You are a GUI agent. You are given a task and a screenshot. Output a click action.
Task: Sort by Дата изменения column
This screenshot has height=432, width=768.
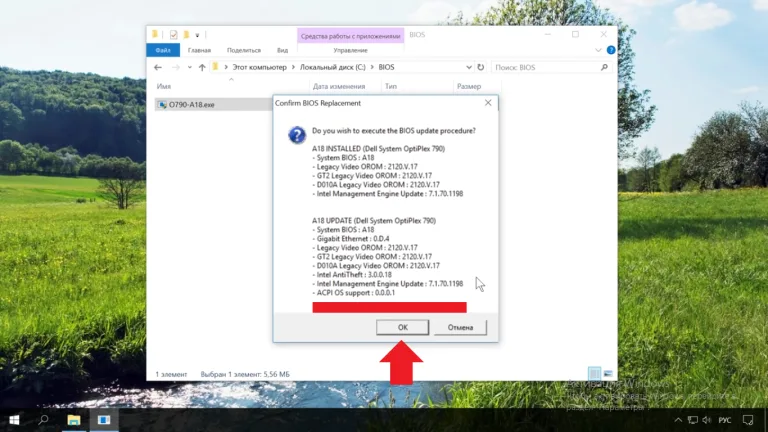click(339, 86)
